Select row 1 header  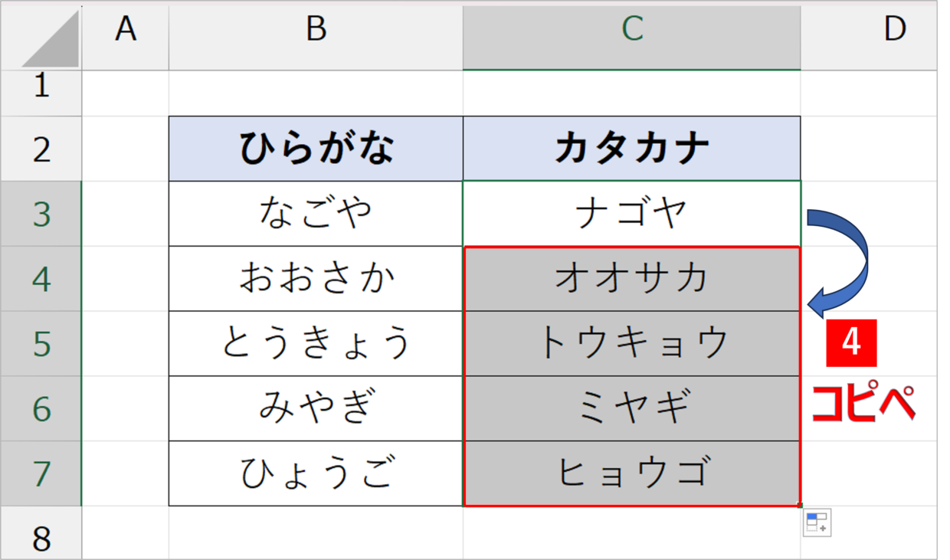pos(41,93)
